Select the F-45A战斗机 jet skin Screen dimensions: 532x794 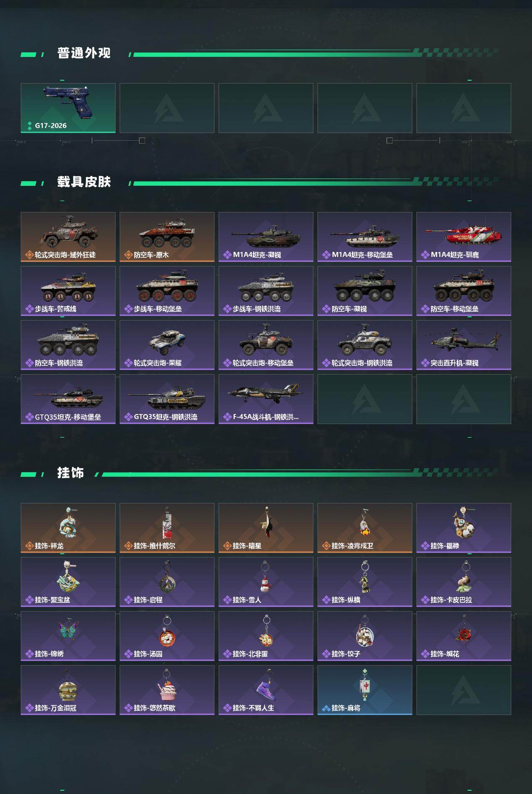click(x=266, y=399)
